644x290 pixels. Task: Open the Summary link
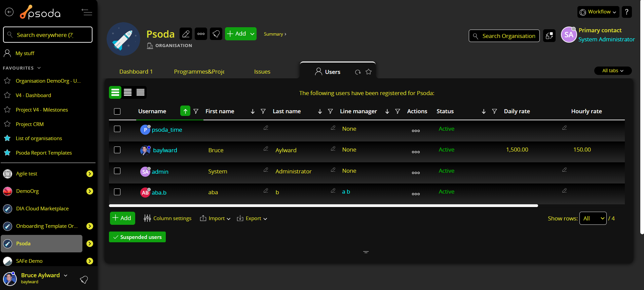pyautogui.click(x=275, y=34)
